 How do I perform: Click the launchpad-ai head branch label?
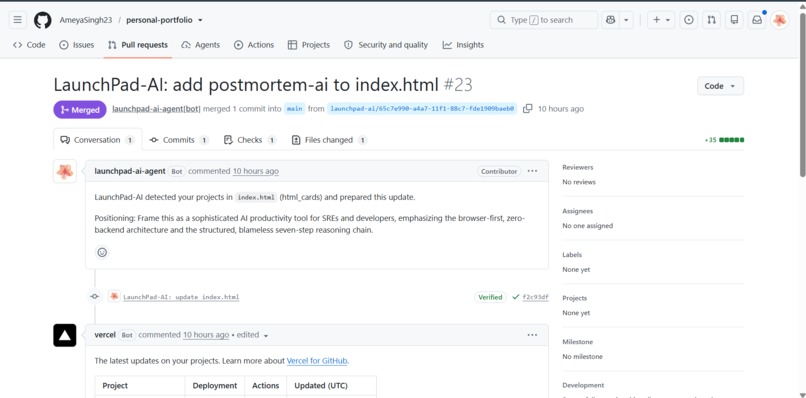pos(422,109)
